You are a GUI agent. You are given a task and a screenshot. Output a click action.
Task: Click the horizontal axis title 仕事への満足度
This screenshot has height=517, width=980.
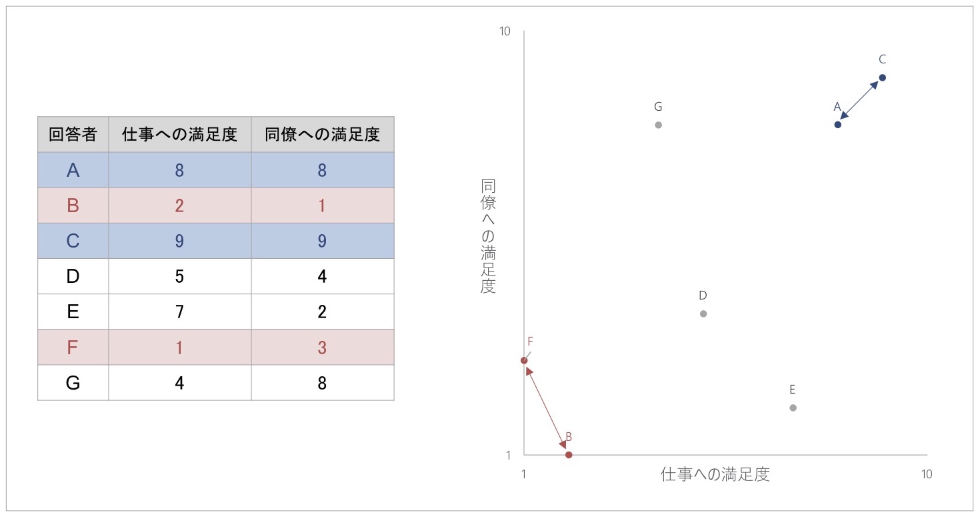click(x=715, y=474)
